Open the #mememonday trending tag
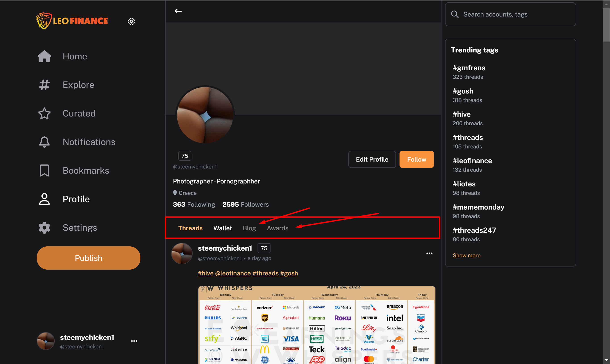This screenshot has height=364, width=610. pyautogui.click(x=479, y=207)
